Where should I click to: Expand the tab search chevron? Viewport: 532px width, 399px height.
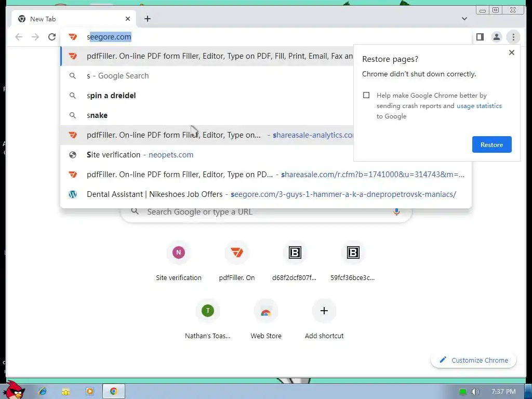click(x=464, y=19)
